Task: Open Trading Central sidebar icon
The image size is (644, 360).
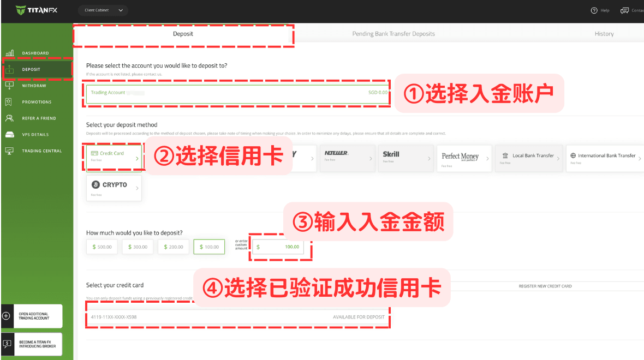Action: coord(9,151)
